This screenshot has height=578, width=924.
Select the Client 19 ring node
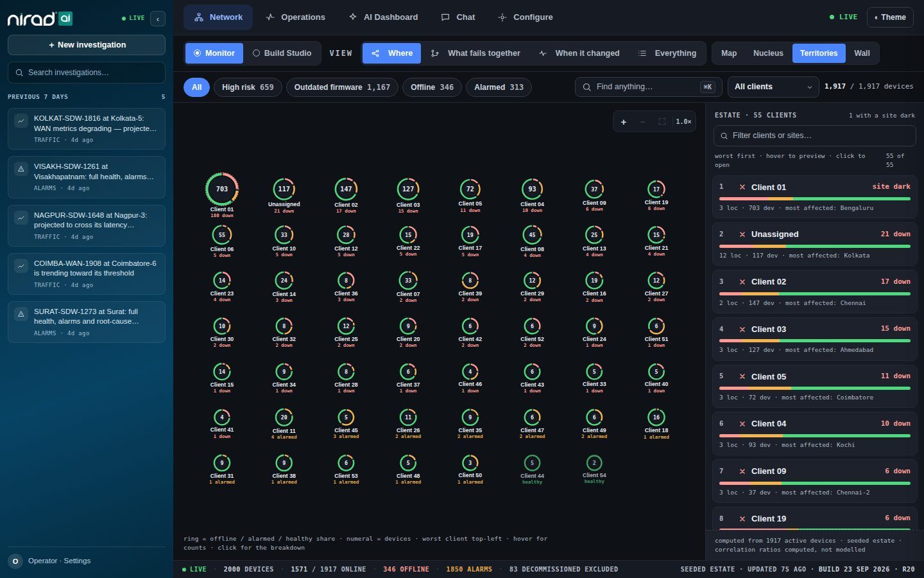click(x=656, y=189)
